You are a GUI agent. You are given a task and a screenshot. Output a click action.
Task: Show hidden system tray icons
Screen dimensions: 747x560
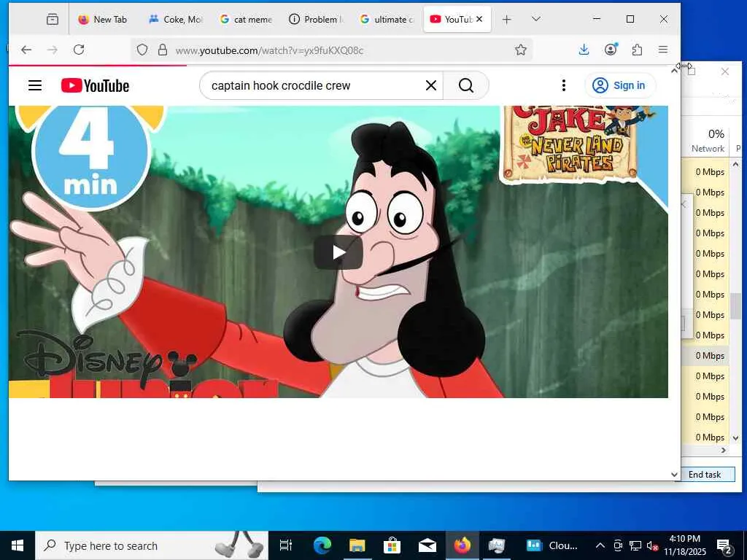coord(600,545)
